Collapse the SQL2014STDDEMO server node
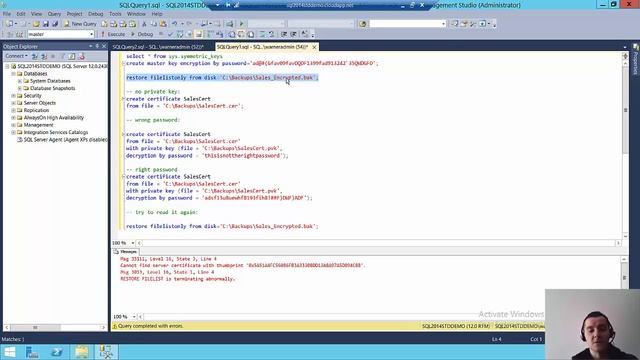The height and width of the screenshot is (360, 640). point(7,66)
